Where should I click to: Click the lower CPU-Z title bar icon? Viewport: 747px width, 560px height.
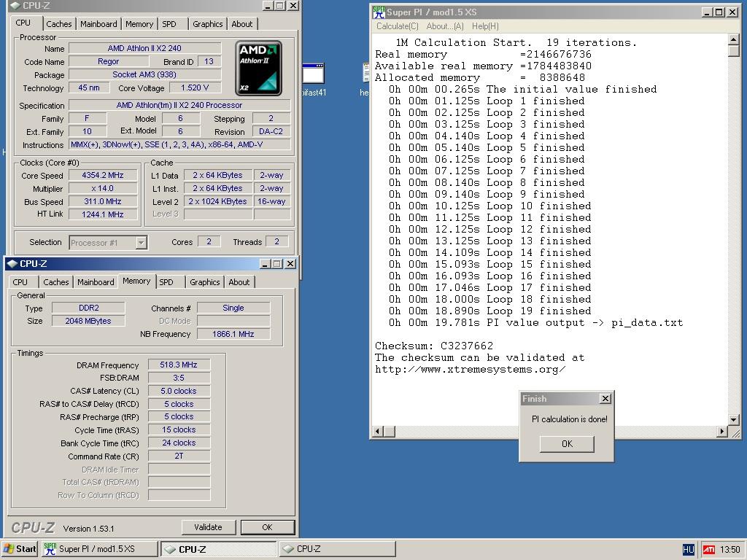(x=13, y=264)
